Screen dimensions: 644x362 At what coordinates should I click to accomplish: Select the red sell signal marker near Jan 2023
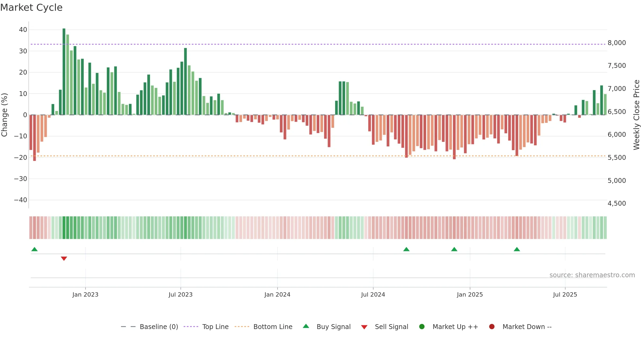coord(64,258)
